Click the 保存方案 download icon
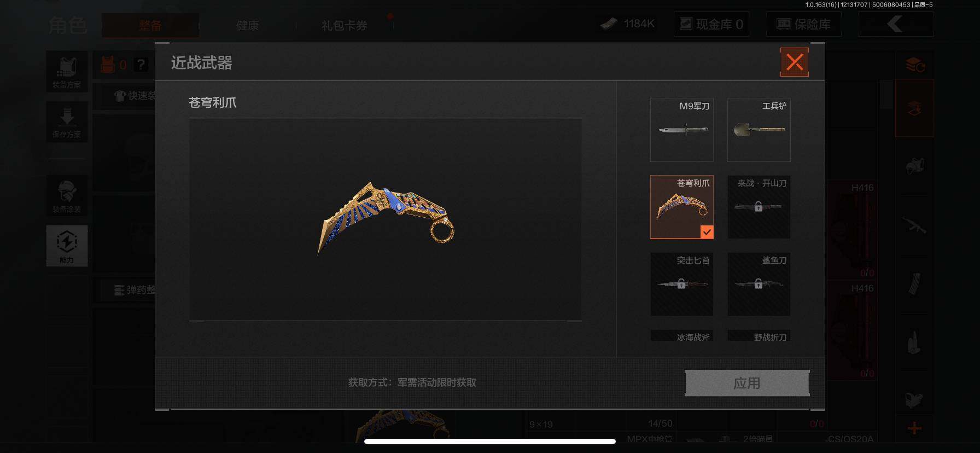The width and height of the screenshot is (980, 453). [67, 121]
